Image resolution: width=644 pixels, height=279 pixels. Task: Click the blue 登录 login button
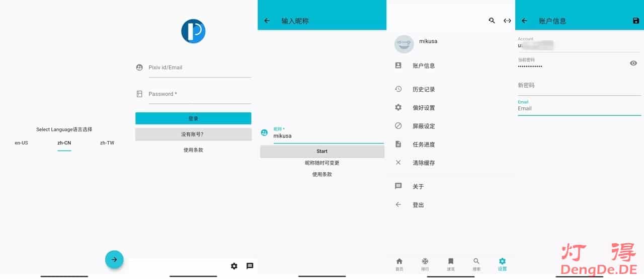coord(193,118)
